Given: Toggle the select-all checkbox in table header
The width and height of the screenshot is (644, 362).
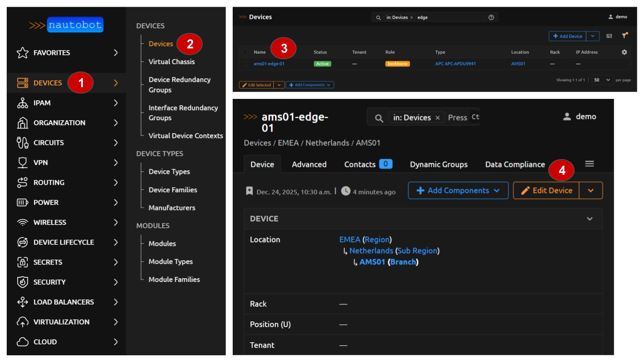Looking at the screenshot, I should pyautogui.click(x=245, y=52).
